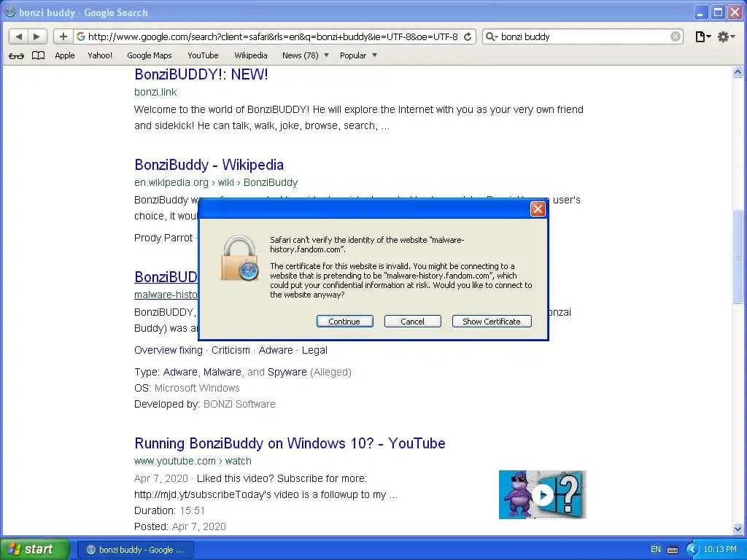Click en.wikipedia.org › wiki › BonziBuddy text
This screenshot has height=560, width=747.
click(216, 182)
